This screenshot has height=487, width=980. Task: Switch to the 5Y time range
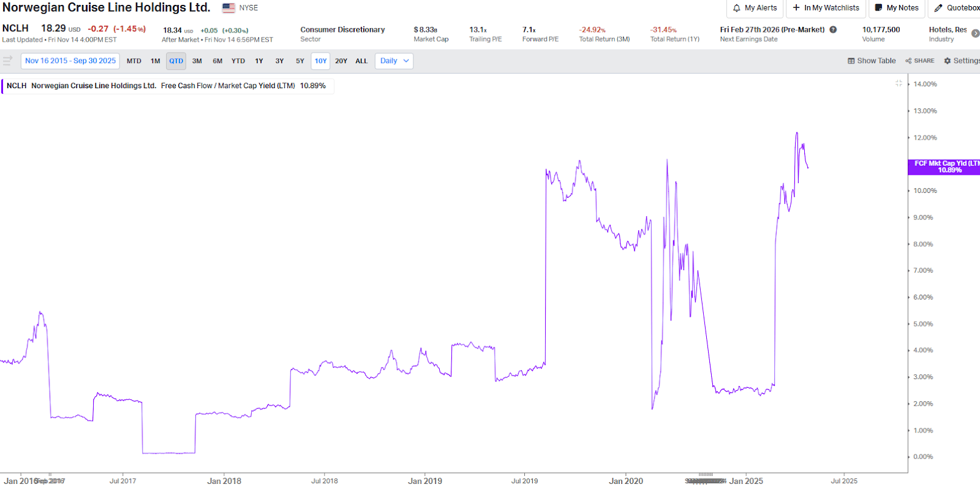300,61
